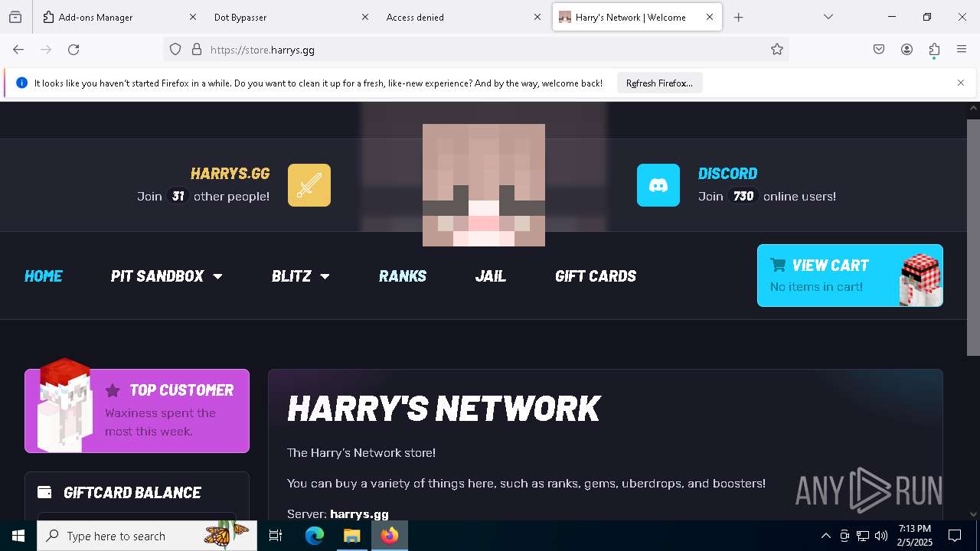Click the Firefox View icon
The height and width of the screenshot is (551, 980).
(x=15, y=17)
